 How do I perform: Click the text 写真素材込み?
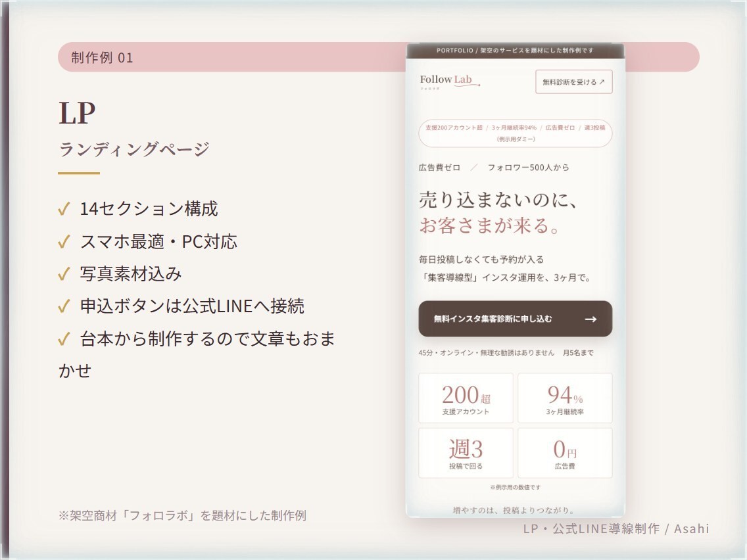pyautogui.click(x=131, y=274)
